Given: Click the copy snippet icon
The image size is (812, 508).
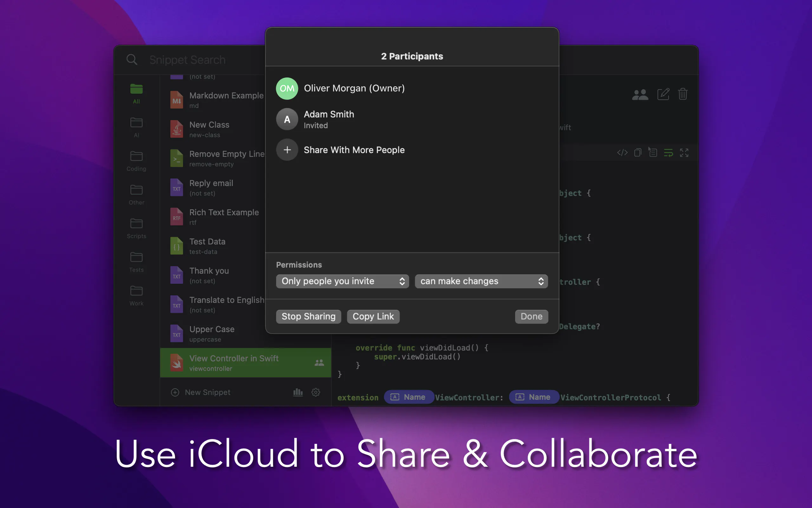Looking at the screenshot, I should [638, 152].
